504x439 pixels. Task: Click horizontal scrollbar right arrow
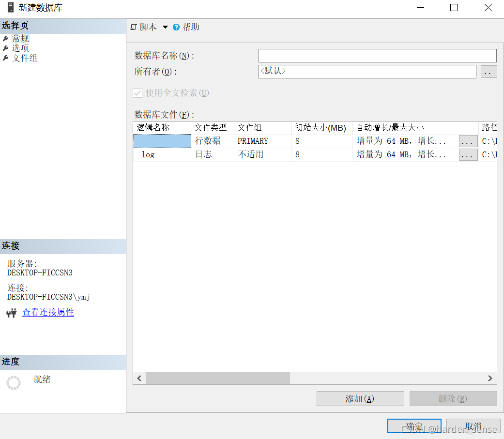[x=490, y=378]
